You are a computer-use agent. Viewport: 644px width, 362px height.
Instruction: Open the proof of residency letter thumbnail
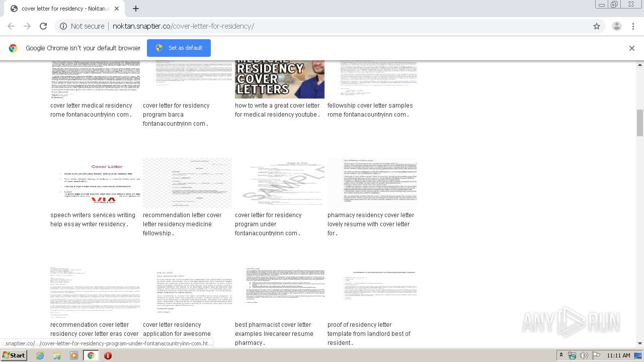tap(372, 293)
